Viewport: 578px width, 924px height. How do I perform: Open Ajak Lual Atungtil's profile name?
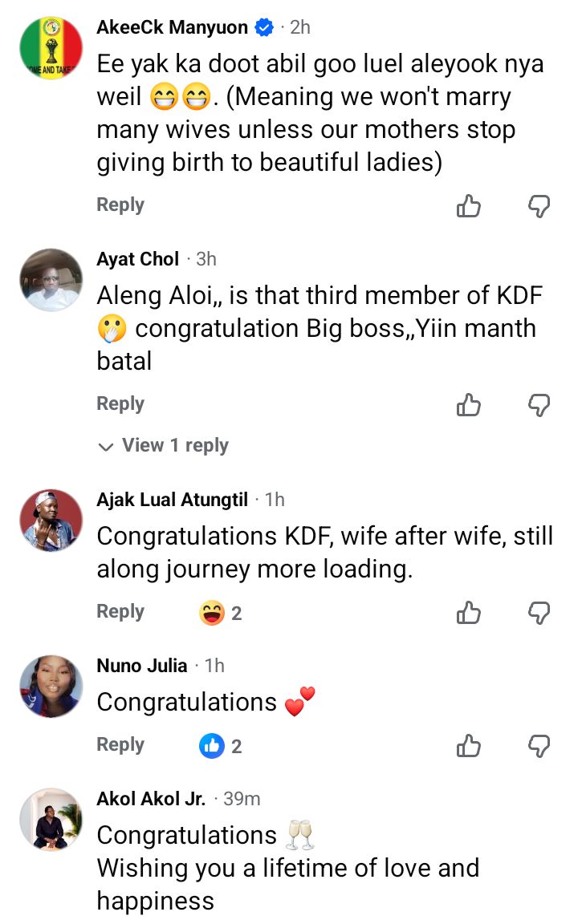[172, 500]
